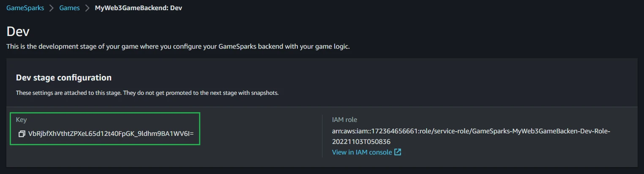
Task: Click the copy icon beside the key
Action: (22, 134)
